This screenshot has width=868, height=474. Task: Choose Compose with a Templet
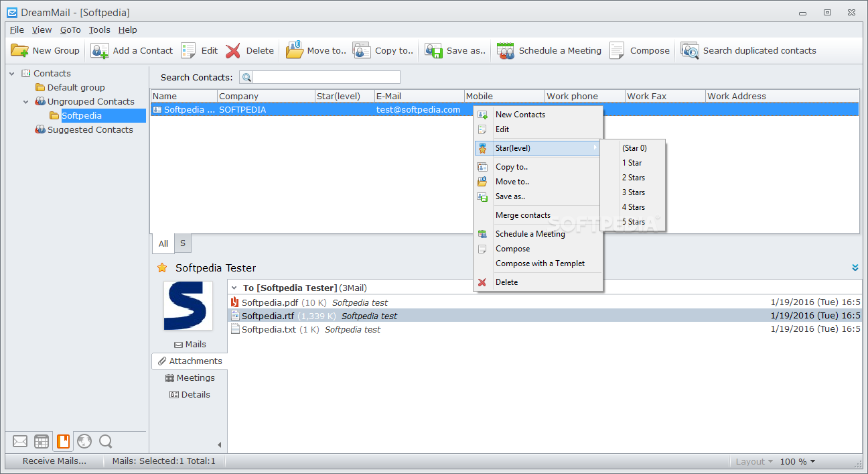tap(538, 263)
